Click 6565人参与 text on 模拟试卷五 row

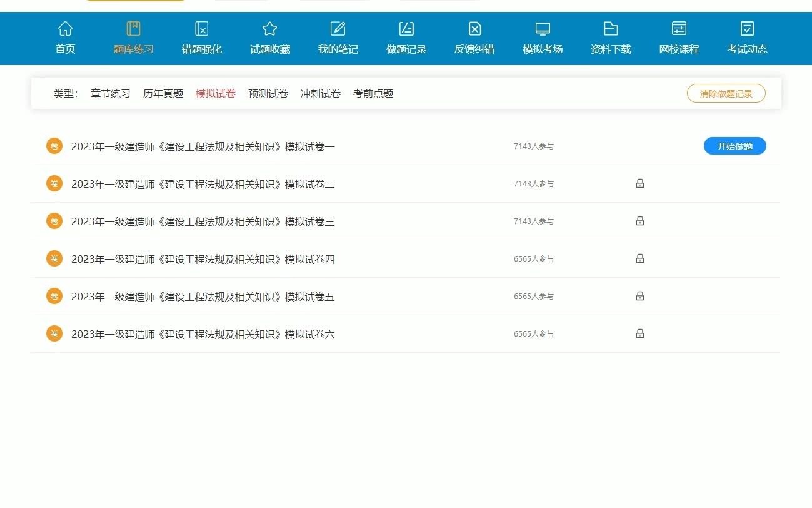[534, 297]
